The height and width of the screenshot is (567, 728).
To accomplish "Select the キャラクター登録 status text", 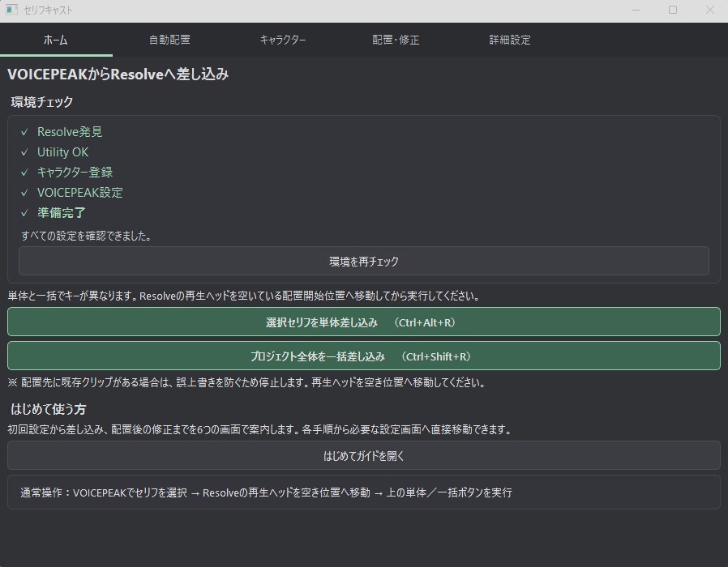I will [75, 173].
